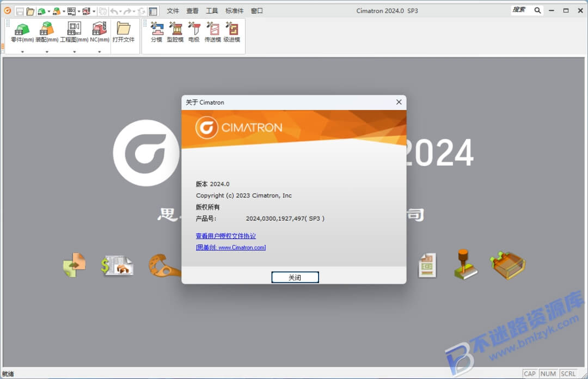The width and height of the screenshot is (588, 379).
Task: Launch the 级进模 progressive die wizard
Action: point(232,32)
